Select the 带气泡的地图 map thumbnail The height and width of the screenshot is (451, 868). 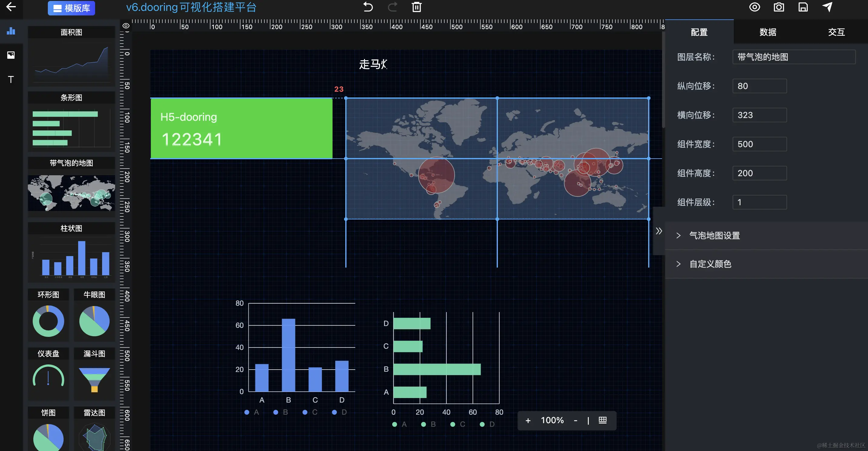coord(71,186)
